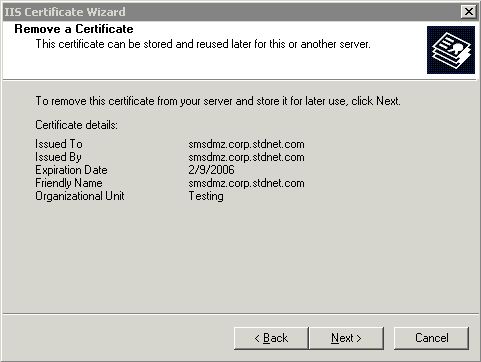The height and width of the screenshot is (362, 481).
Task: Click the Certificate details label
Action: click(x=76, y=125)
